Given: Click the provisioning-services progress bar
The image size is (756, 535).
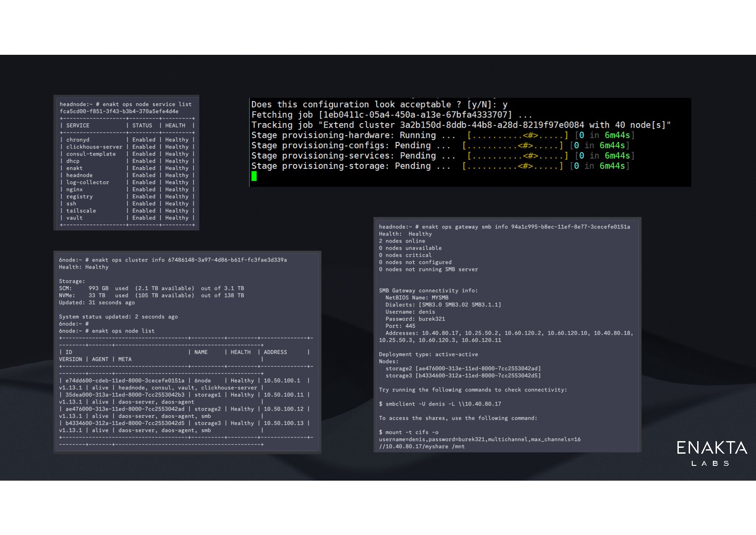Looking at the screenshot, I should [518, 156].
